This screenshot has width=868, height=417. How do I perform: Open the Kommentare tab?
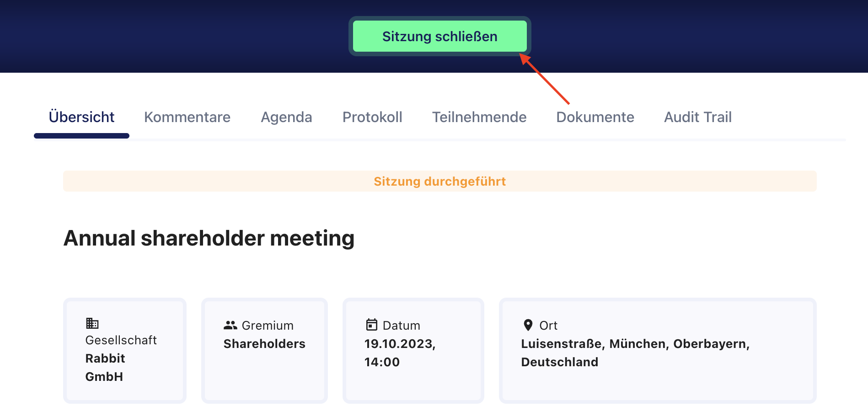click(x=187, y=117)
